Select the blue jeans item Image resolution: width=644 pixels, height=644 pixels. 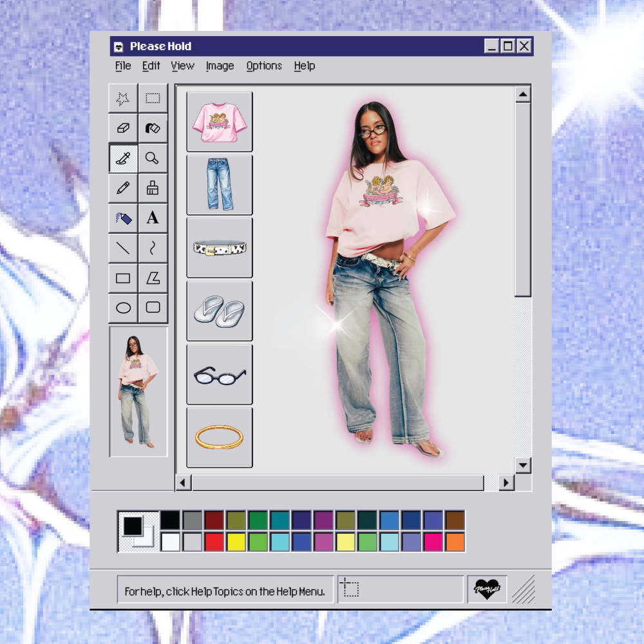click(x=220, y=185)
